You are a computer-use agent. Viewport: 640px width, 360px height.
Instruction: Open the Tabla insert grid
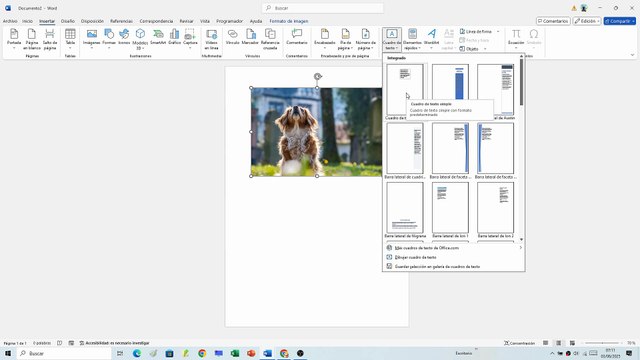[70, 39]
